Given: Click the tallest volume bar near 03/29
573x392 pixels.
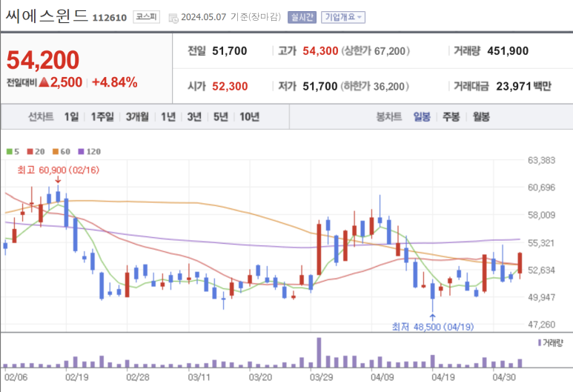Looking at the screenshot, I should coord(319,352).
